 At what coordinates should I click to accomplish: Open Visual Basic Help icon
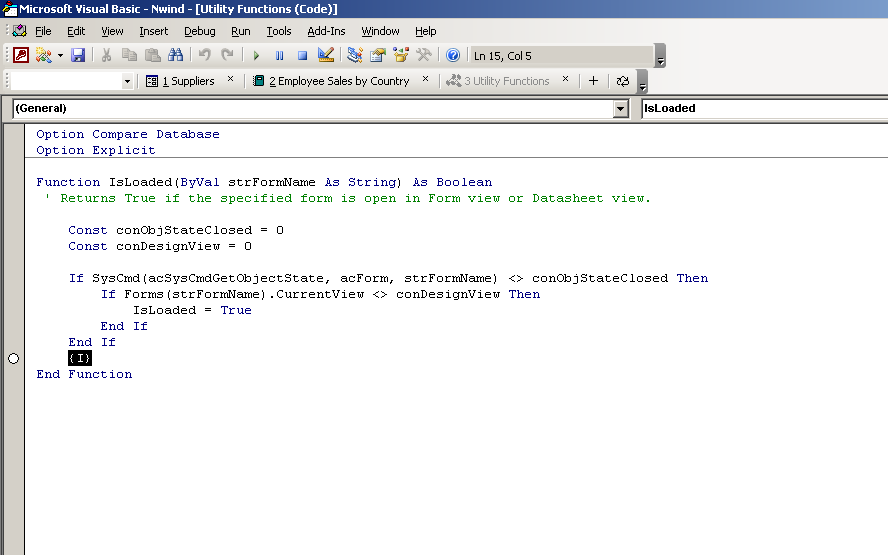click(x=452, y=55)
